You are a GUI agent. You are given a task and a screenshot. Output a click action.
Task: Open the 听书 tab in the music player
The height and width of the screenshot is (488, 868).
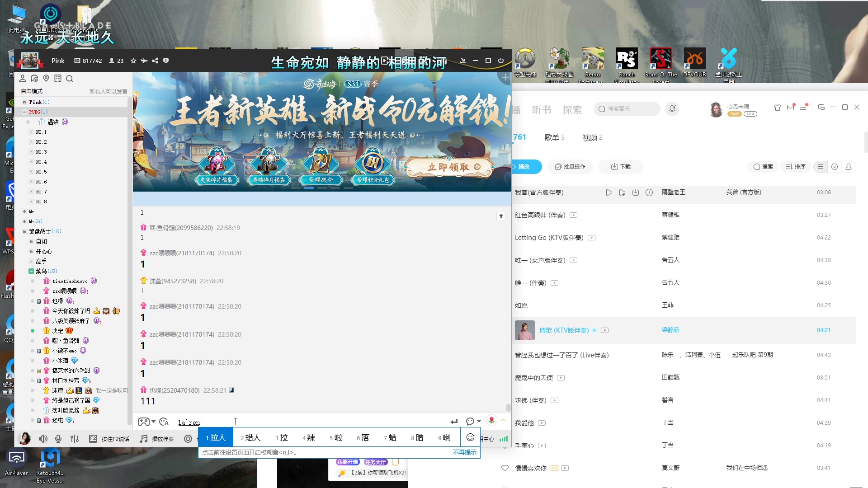(542, 110)
